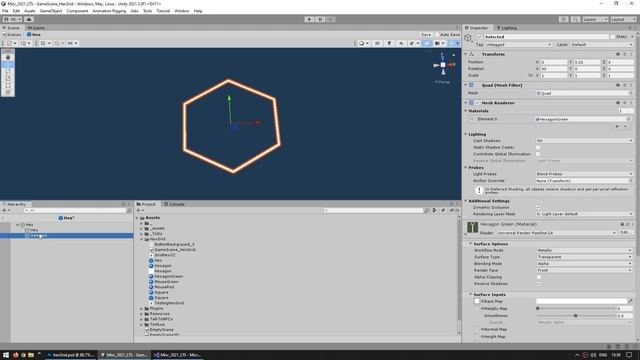The width and height of the screenshot is (640, 360).
Task: Open Transform component help icon
Action: coord(618,54)
